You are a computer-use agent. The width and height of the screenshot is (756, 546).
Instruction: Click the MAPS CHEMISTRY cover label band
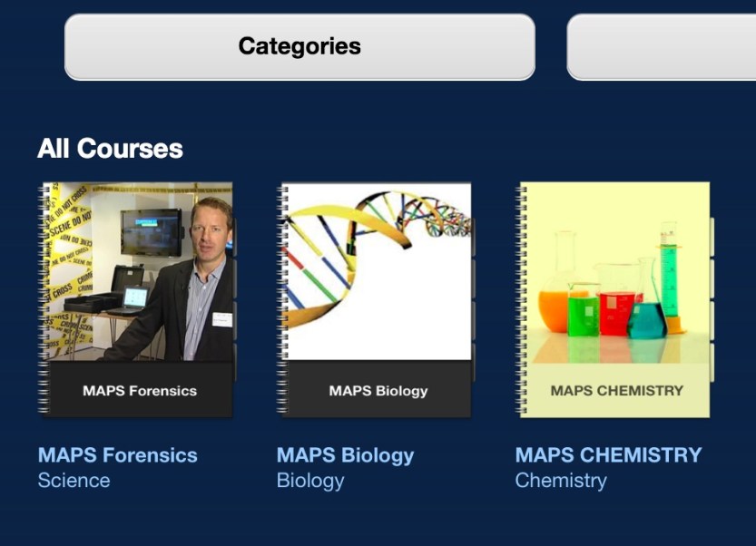pyautogui.click(x=616, y=391)
